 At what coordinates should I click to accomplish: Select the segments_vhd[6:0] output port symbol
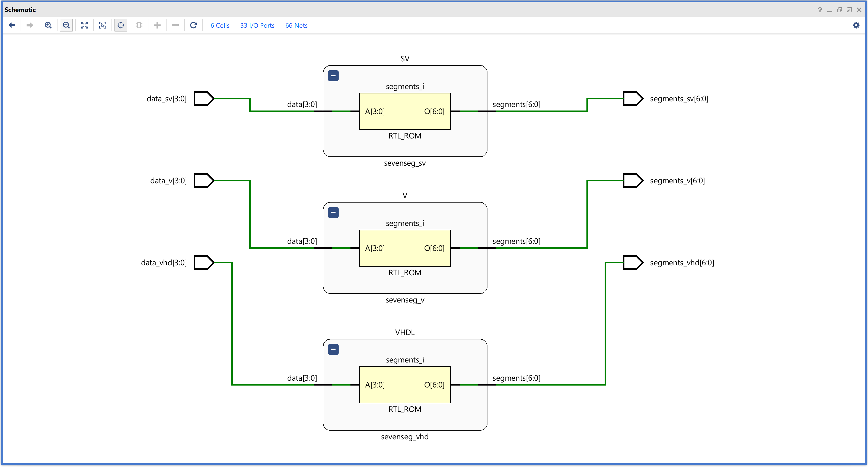point(633,263)
